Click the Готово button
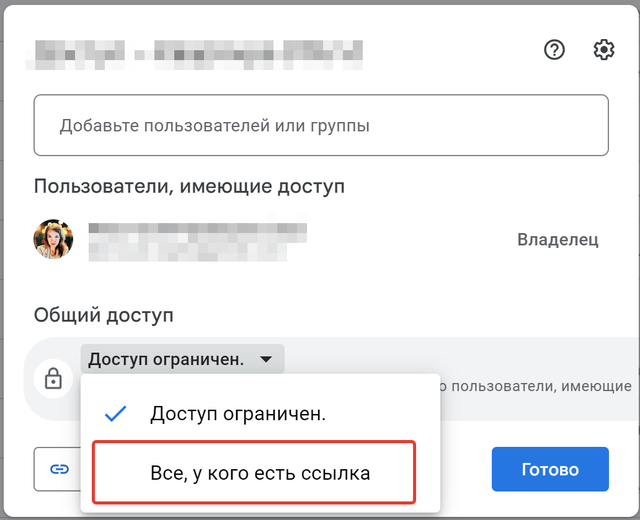The width and height of the screenshot is (640, 520). point(550,469)
